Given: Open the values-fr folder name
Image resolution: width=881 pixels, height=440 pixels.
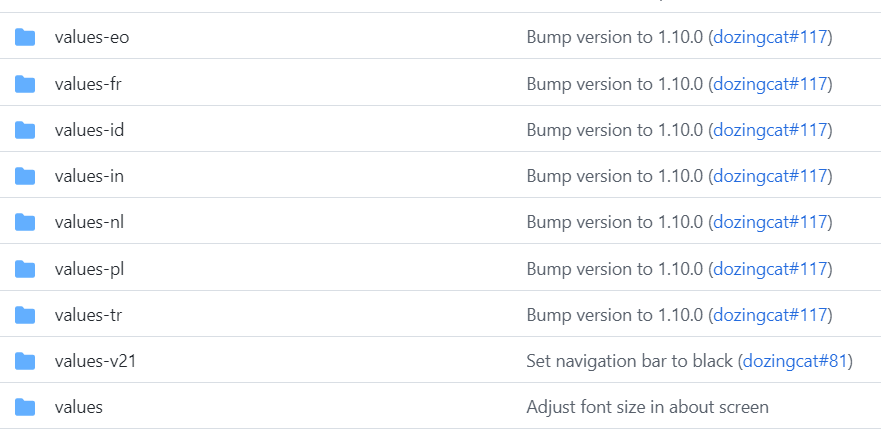Looking at the screenshot, I should pos(88,84).
